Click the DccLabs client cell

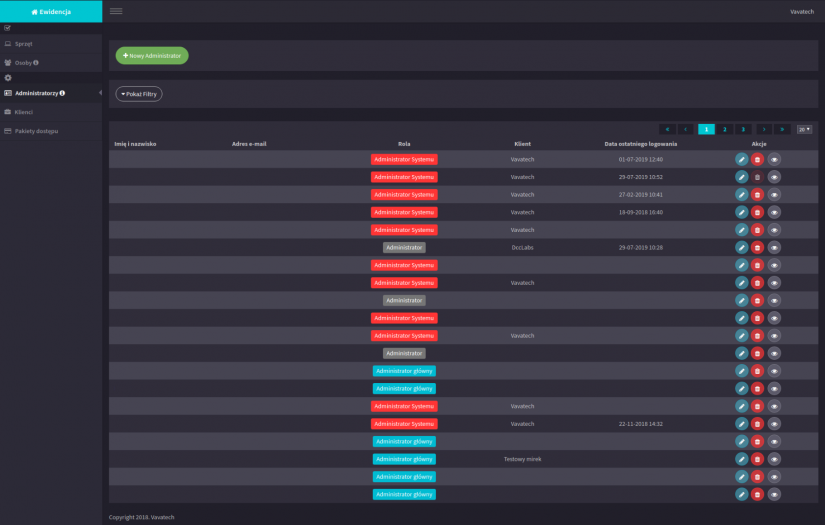(x=522, y=248)
